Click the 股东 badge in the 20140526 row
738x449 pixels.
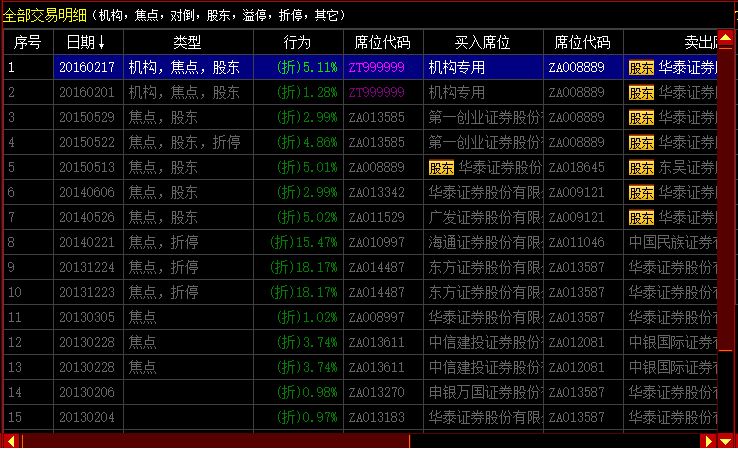click(x=641, y=217)
